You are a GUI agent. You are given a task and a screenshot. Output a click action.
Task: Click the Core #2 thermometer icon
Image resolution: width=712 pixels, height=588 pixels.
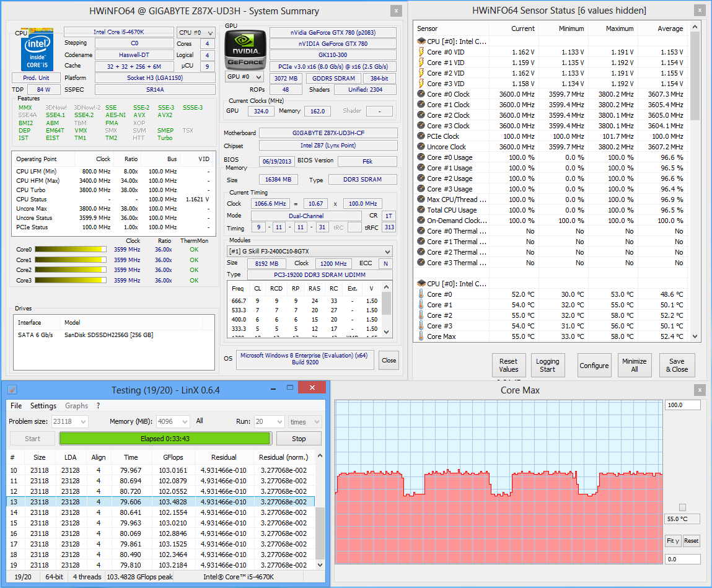(x=421, y=315)
